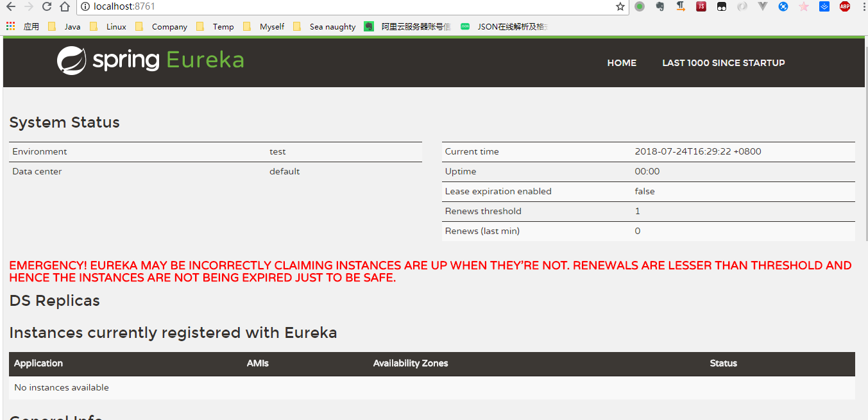Image resolution: width=868 pixels, height=420 pixels.
Task: Open the Sea naughty bookmarks folder
Action: (x=324, y=26)
